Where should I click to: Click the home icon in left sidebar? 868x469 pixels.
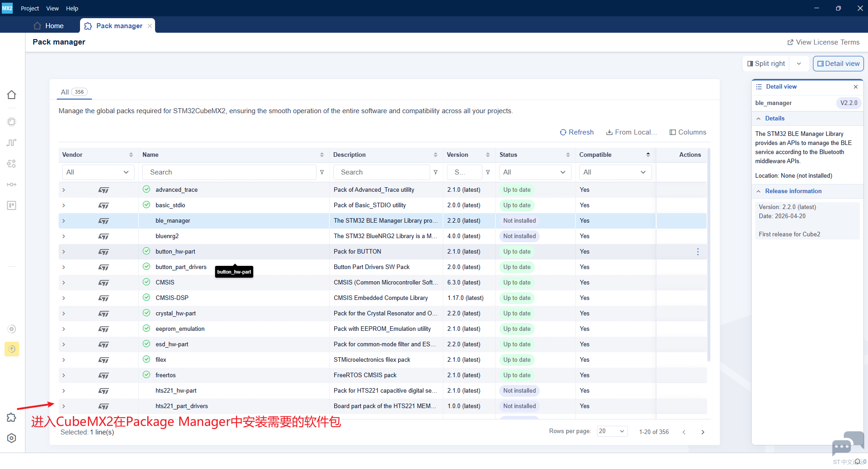click(x=12, y=95)
